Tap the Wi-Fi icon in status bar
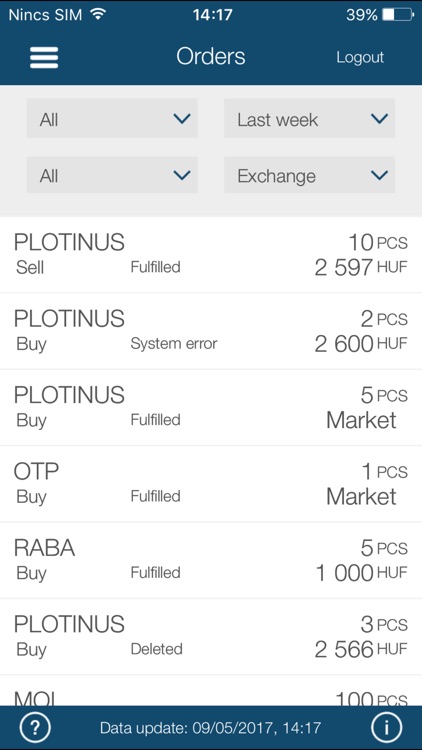 [99, 14]
